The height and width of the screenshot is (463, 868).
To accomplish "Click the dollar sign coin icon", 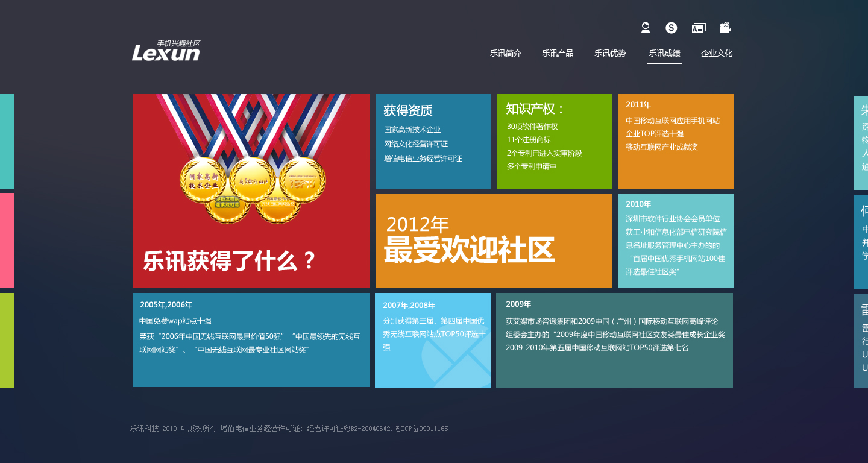I will (x=671, y=28).
